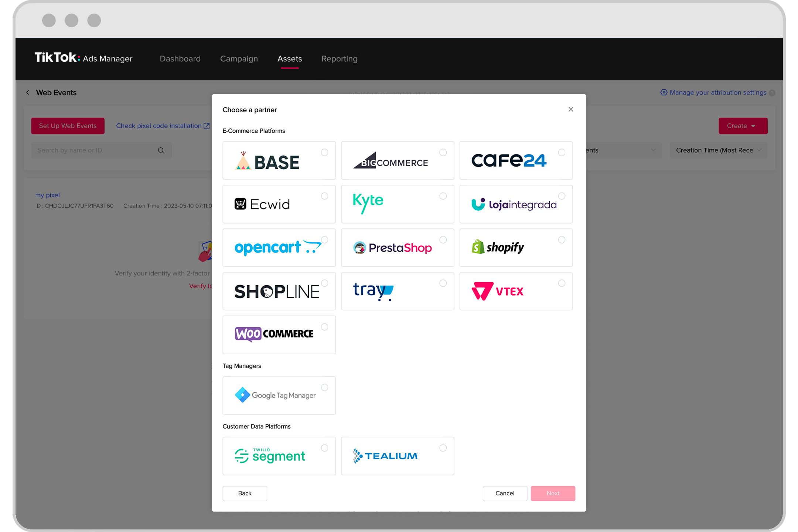Click the BigCommerce partner logo

391,161
